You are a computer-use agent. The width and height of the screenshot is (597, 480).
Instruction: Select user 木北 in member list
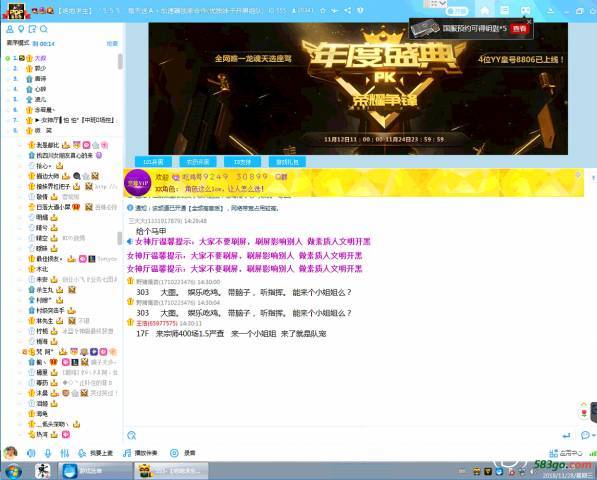point(42,269)
